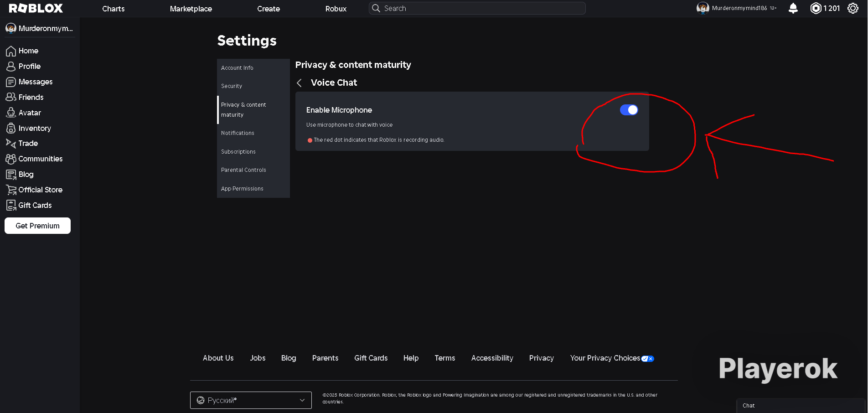Click the Home icon in sidebar
This screenshot has width=868, height=413.
(x=11, y=51)
